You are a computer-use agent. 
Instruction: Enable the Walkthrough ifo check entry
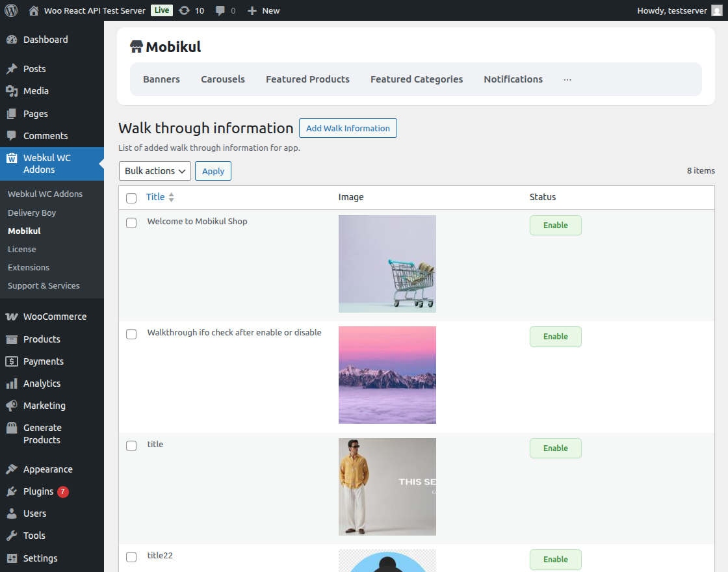coord(555,337)
